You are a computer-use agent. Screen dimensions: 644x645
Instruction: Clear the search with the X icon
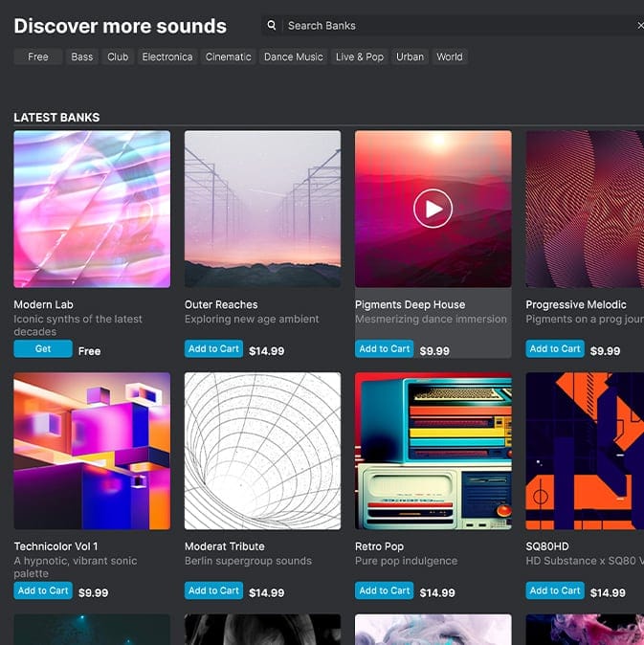tap(639, 26)
